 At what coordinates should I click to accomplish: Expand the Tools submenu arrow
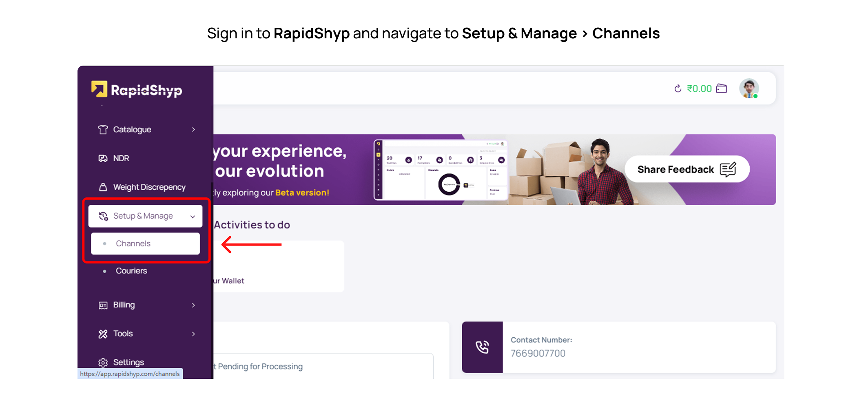tap(193, 334)
